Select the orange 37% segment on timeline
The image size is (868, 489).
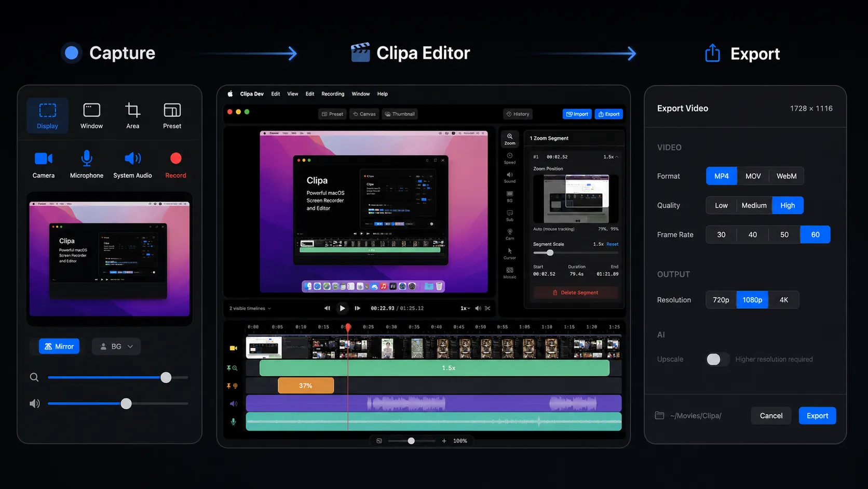pyautogui.click(x=306, y=386)
